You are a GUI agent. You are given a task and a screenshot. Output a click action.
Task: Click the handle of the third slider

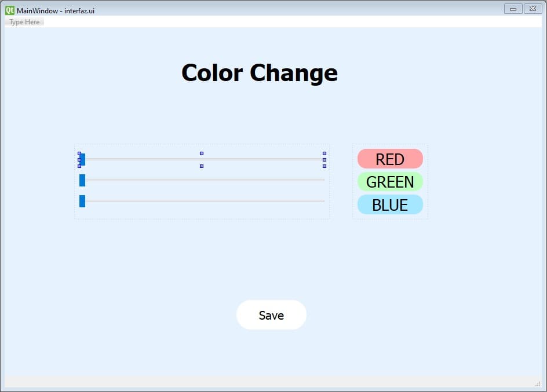tap(82, 201)
